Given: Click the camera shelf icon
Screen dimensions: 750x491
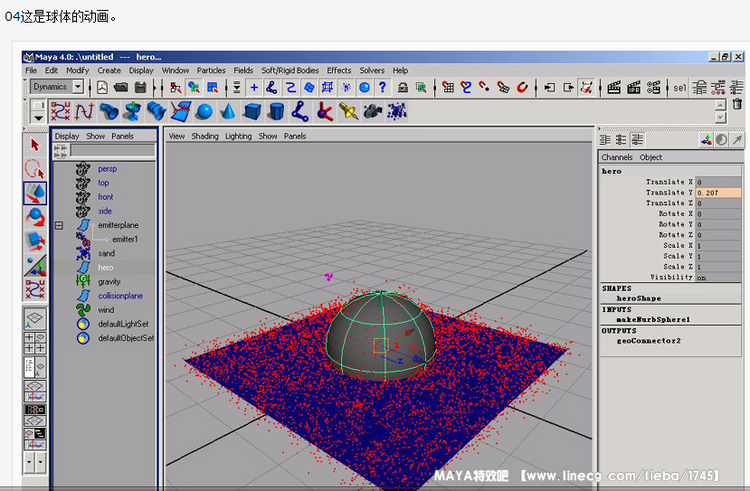Looking at the screenshot, I should [372, 112].
